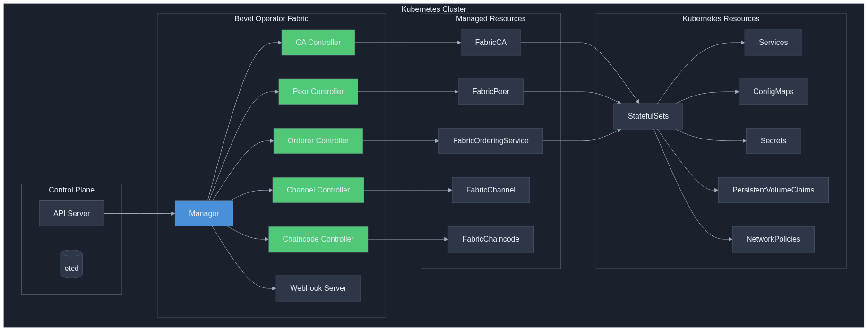Select the FabricChaincode node

coord(490,239)
